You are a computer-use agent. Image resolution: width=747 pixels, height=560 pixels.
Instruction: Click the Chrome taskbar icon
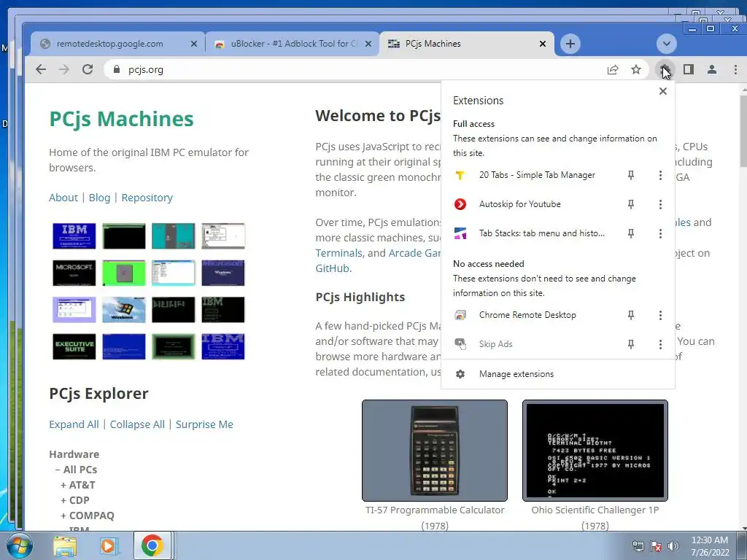point(152,545)
